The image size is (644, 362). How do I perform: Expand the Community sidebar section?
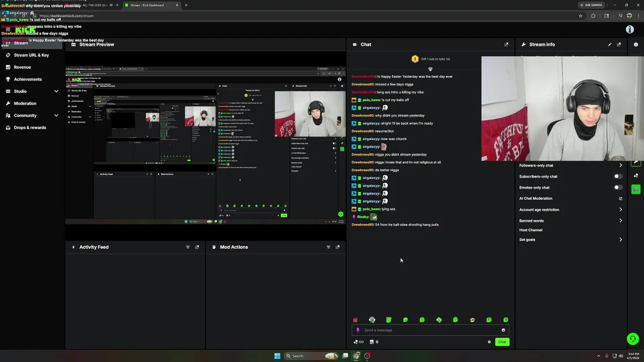pyautogui.click(x=56, y=116)
